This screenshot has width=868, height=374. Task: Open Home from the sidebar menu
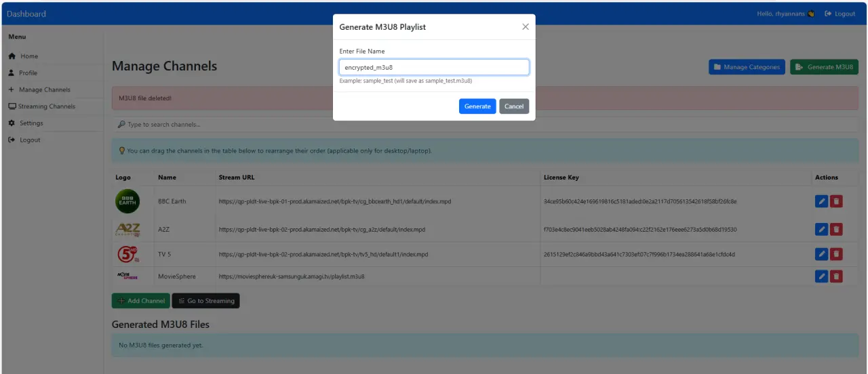point(29,56)
